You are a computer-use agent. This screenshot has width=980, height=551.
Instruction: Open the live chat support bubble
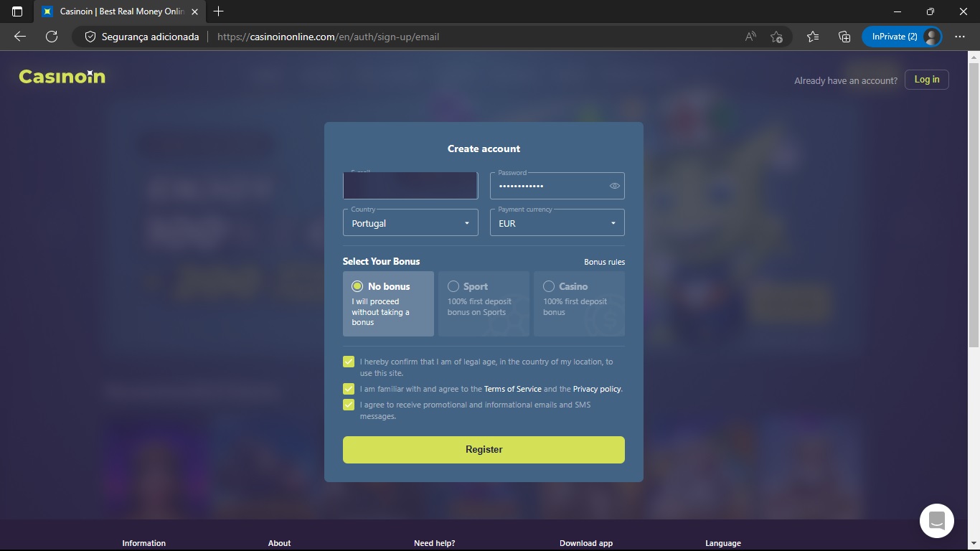[x=936, y=520]
